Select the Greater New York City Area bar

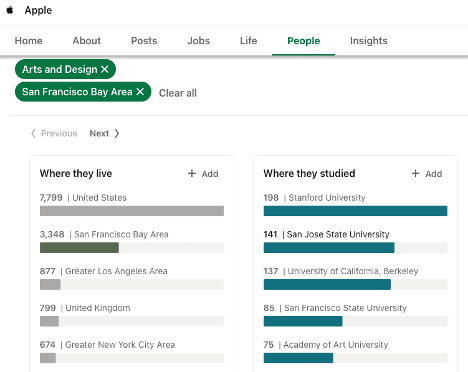132,358
